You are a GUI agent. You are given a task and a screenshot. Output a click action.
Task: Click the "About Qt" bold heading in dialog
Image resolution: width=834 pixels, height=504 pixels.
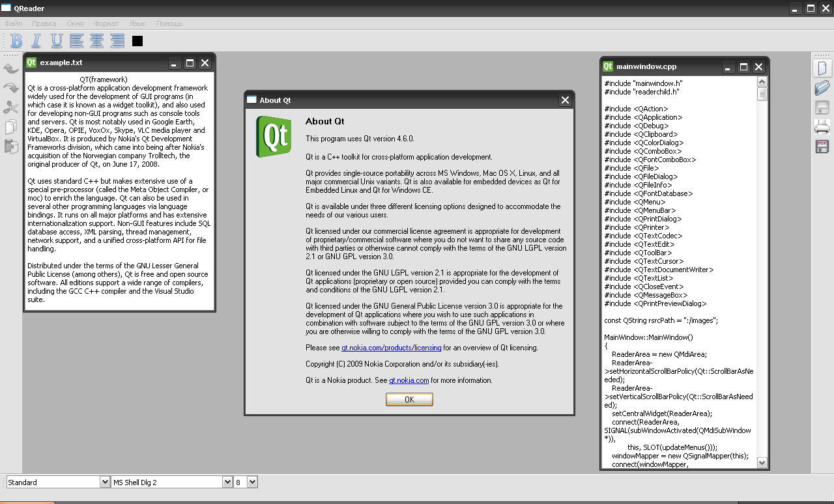click(x=325, y=121)
